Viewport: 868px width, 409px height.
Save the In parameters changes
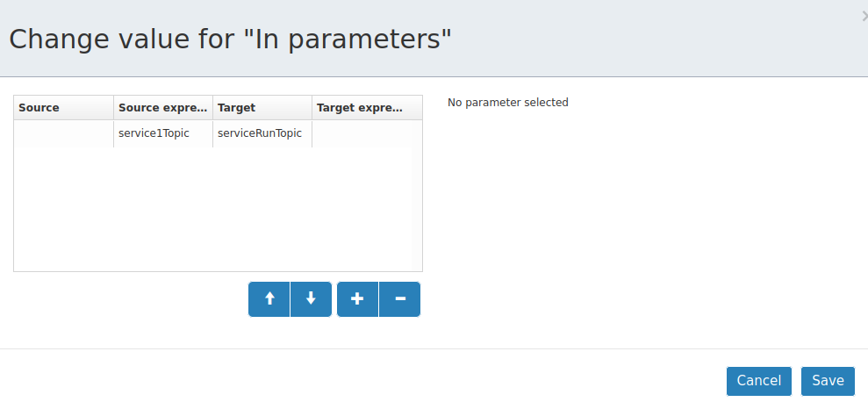(828, 381)
